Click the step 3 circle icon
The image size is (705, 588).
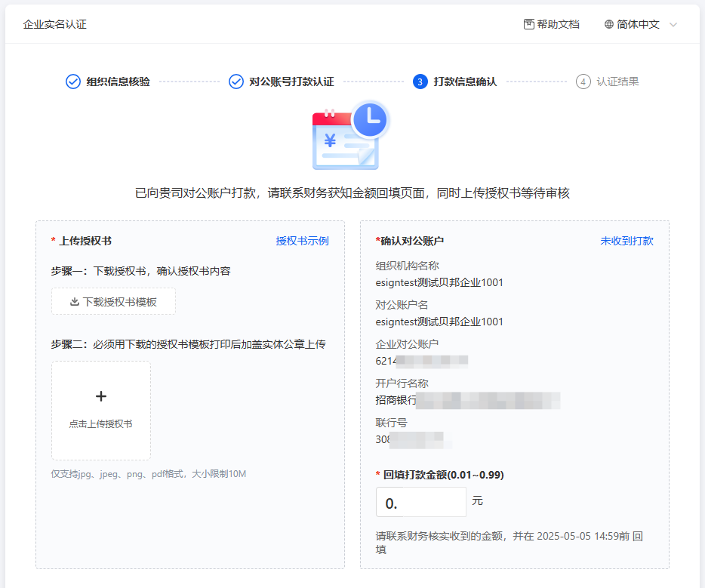coord(420,82)
